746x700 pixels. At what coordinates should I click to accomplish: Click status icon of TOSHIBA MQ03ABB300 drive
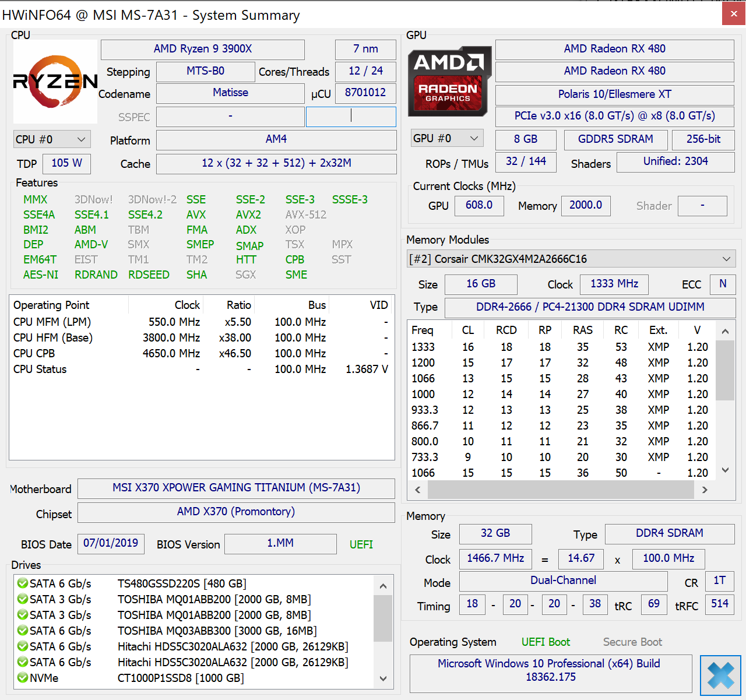(x=23, y=631)
